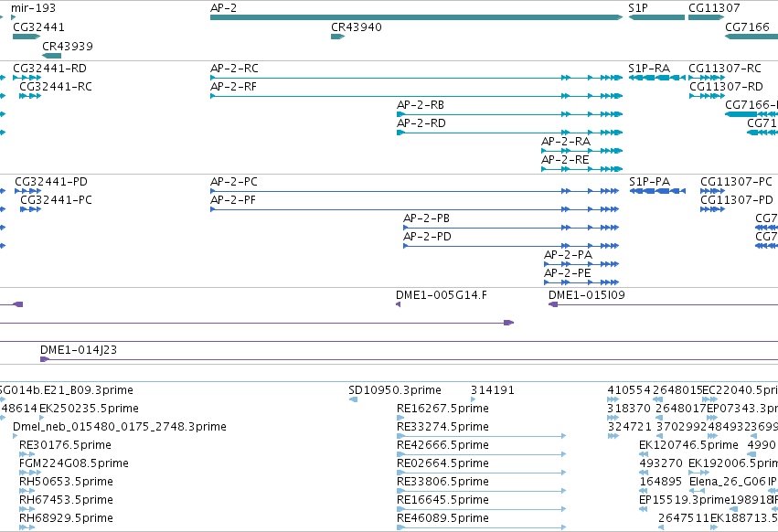Click clone DME1-014J23
Image resolution: width=778 pixels, height=532 pixels.
(x=409, y=359)
